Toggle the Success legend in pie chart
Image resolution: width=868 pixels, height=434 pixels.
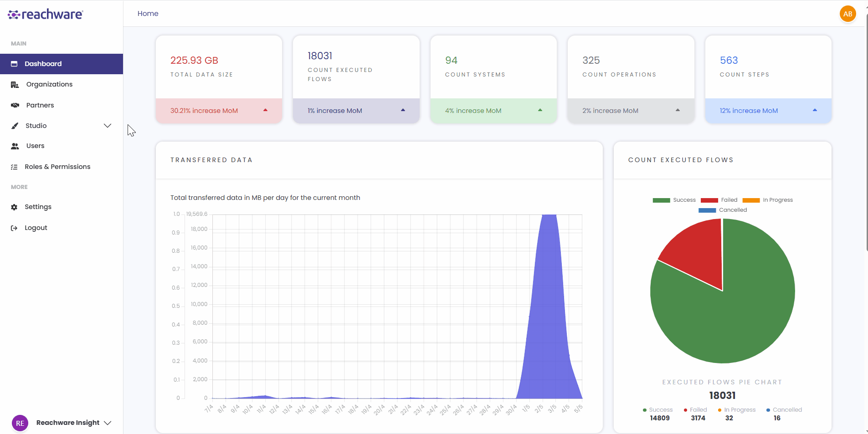674,200
